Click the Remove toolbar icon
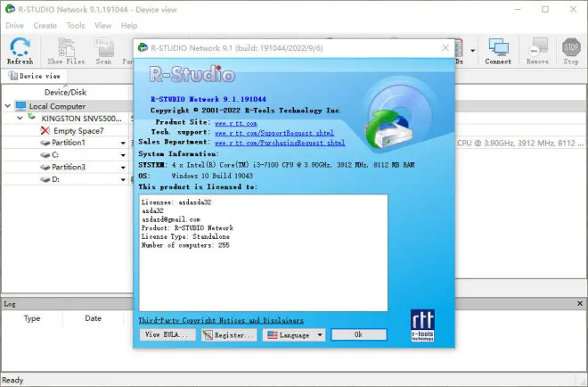Image resolution: width=588 pixels, height=387 pixels. click(x=537, y=51)
